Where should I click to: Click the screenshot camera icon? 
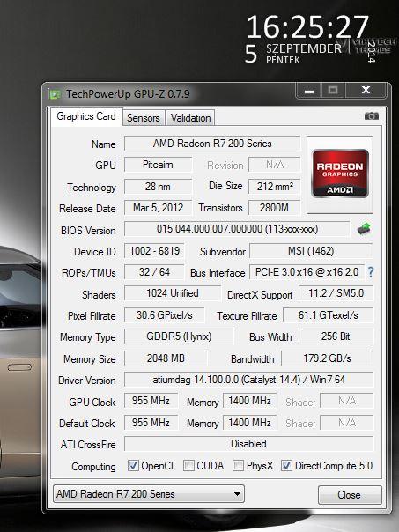(372, 116)
